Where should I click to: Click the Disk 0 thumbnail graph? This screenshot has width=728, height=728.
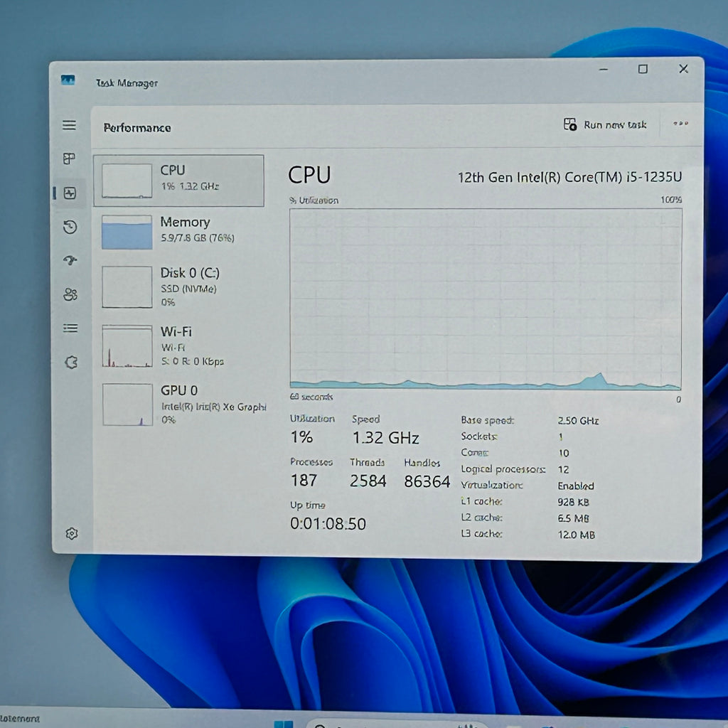coord(127,287)
